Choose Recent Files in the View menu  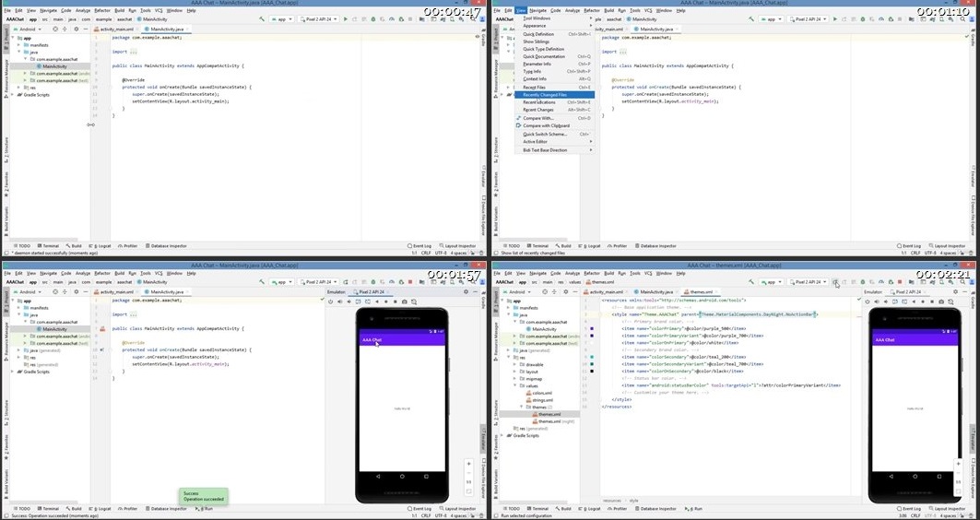[554, 88]
